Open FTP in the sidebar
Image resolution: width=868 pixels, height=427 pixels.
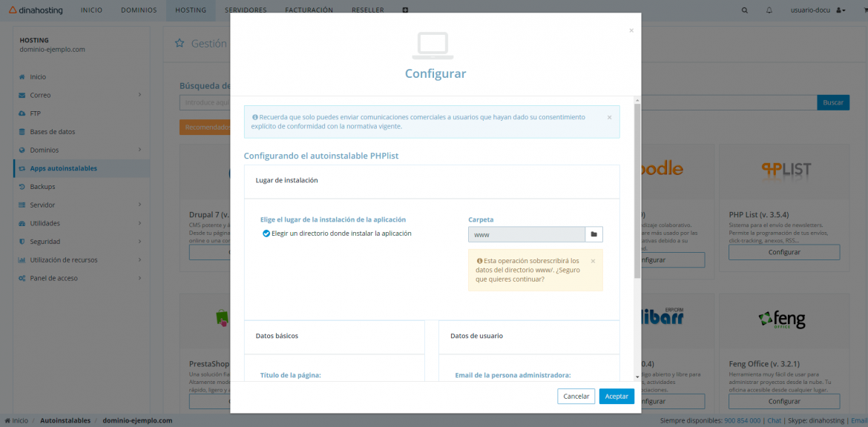coord(36,113)
